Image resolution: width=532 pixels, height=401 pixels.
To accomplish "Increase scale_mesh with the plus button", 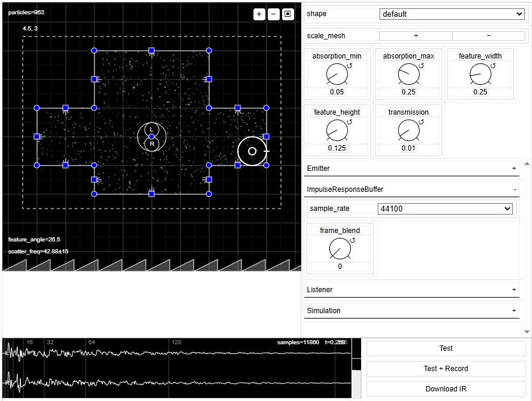I will [x=415, y=36].
